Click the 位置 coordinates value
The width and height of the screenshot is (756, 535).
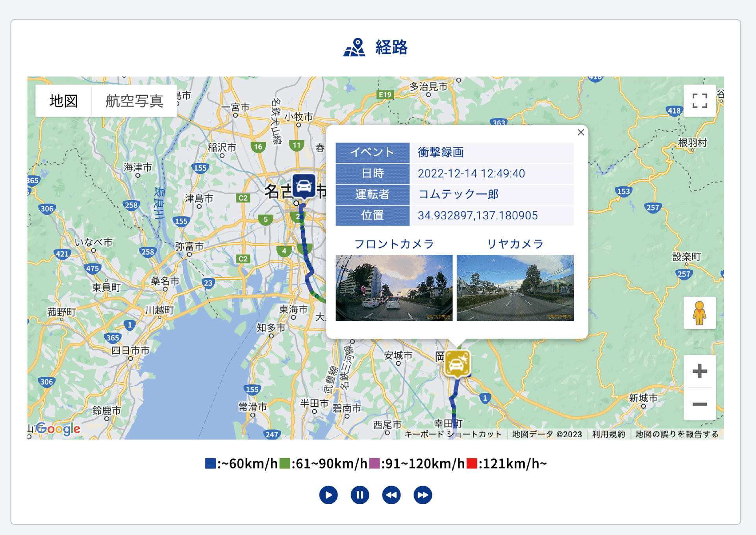tap(478, 215)
